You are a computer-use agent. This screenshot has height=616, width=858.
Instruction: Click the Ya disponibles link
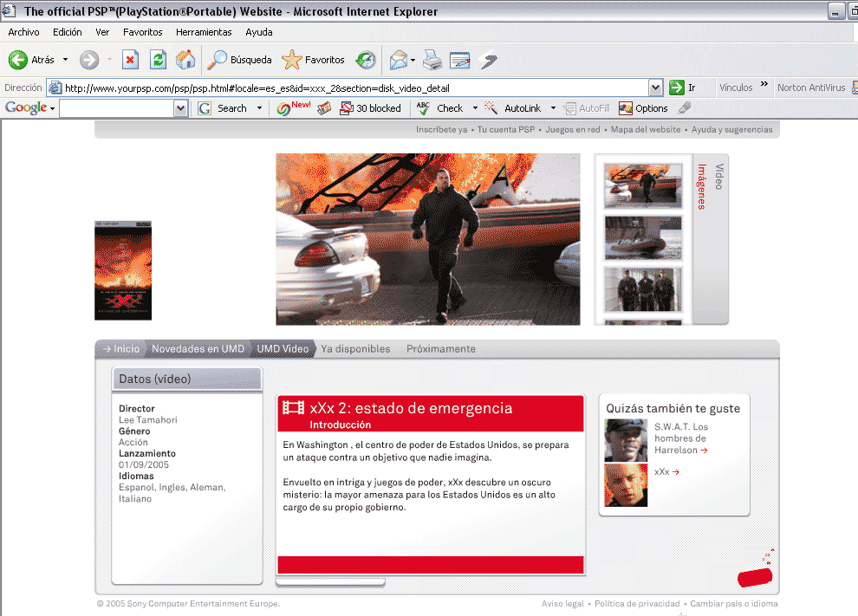point(355,349)
